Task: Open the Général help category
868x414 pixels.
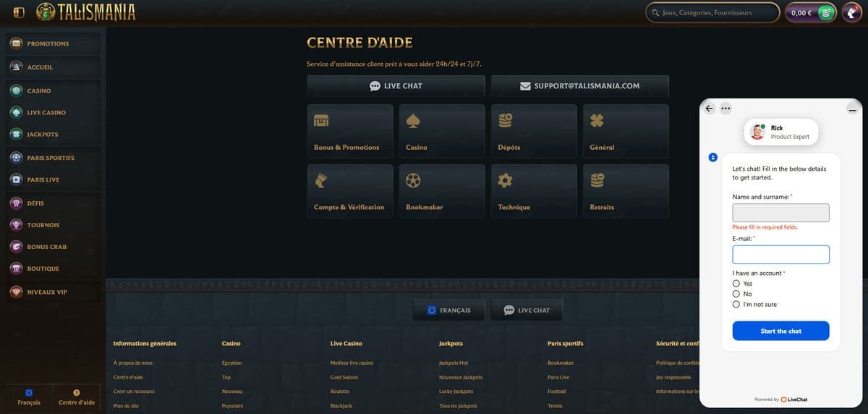Action: coord(626,131)
